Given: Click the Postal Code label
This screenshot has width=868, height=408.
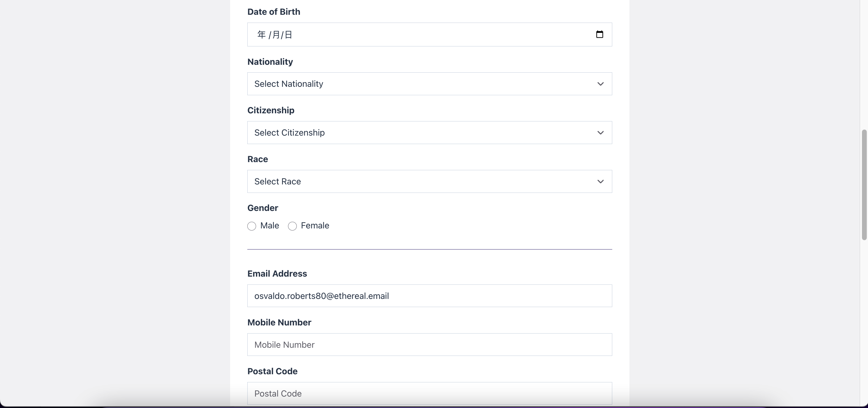Looking at the screenshot, I should click(x=272, y=371).
